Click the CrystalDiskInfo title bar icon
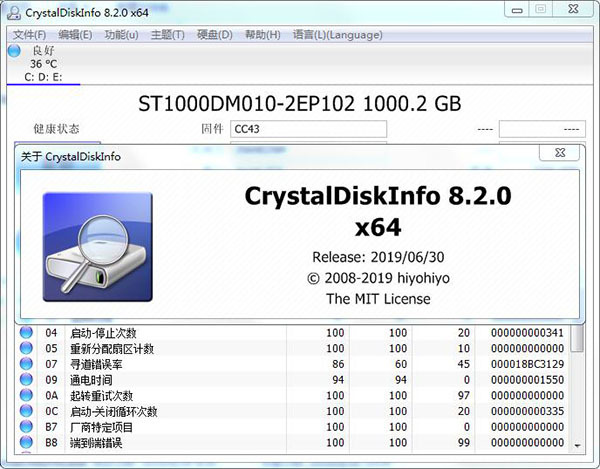The image size is (600, 469). [x=14, y=12]
